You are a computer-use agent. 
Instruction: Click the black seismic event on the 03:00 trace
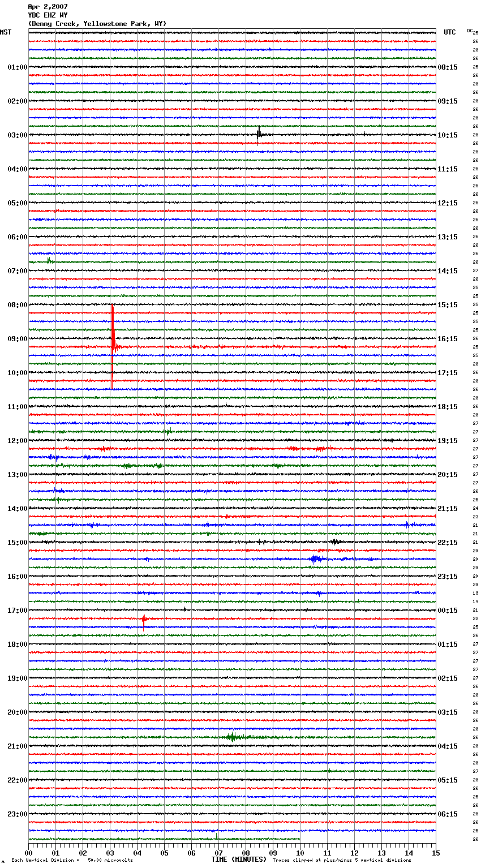[x=259, y=135]
